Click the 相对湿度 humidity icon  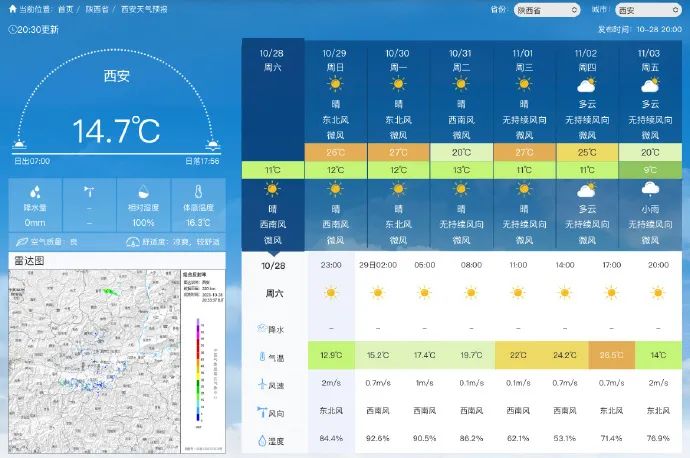tap(143, 192)
